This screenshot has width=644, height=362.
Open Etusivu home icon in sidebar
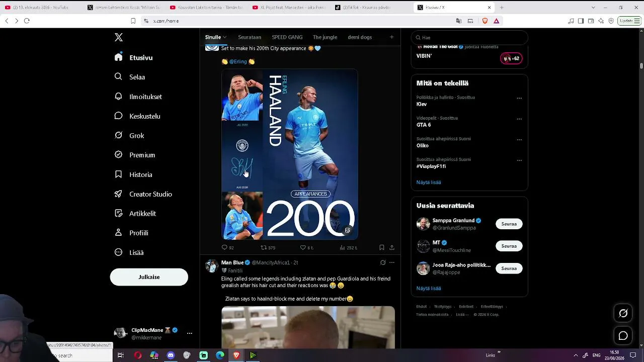118,57
